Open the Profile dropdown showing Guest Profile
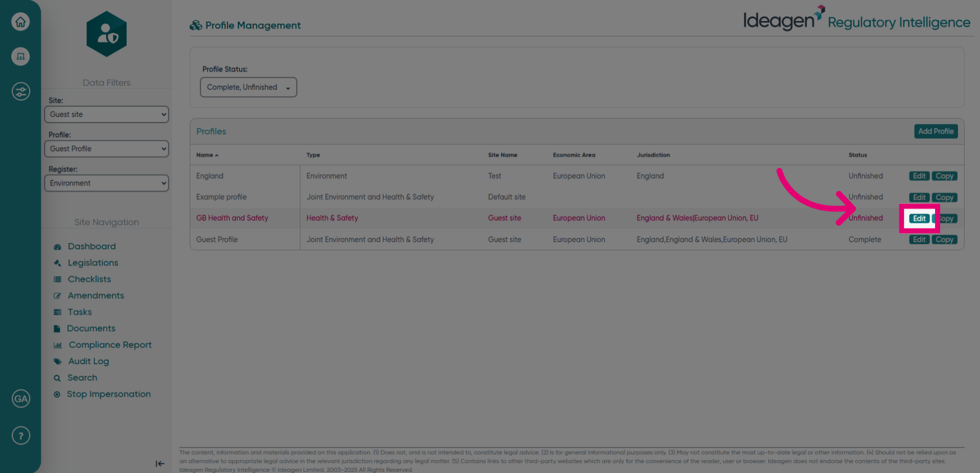 tap(107, 148)
